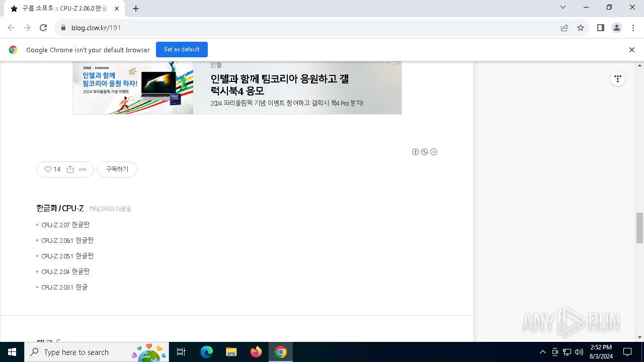Open the floating blog menu button
This screenshot has width=644, height=362.
coord(618,78)
